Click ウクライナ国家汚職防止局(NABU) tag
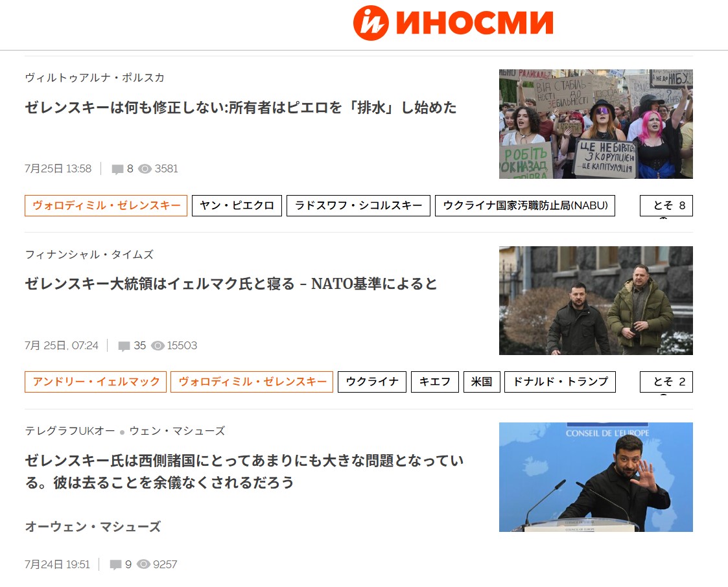728x587 pixels. pyautogui.click(x=525, y=205)
